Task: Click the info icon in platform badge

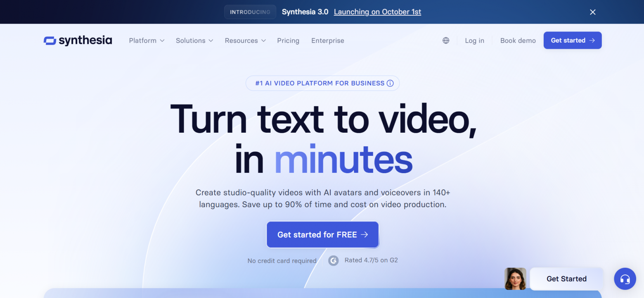Action: coord(390,83)
